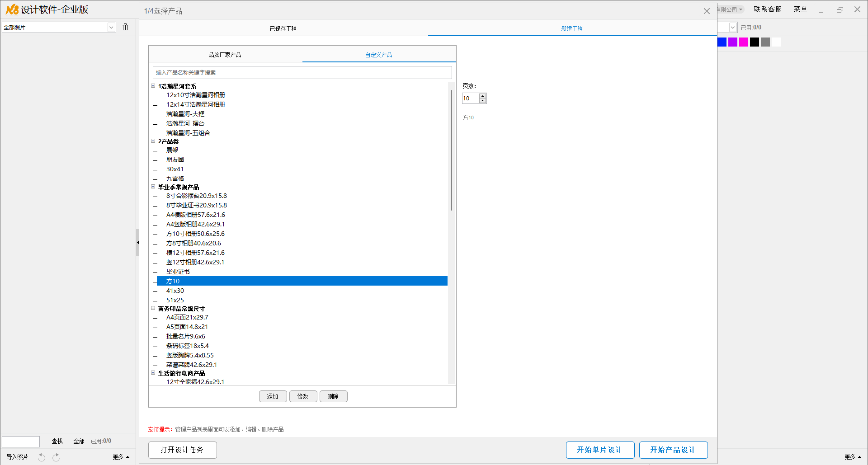Screen dimensions: 868x465
Task: Switch to the 已保存工程 tab
Action: 283,28
